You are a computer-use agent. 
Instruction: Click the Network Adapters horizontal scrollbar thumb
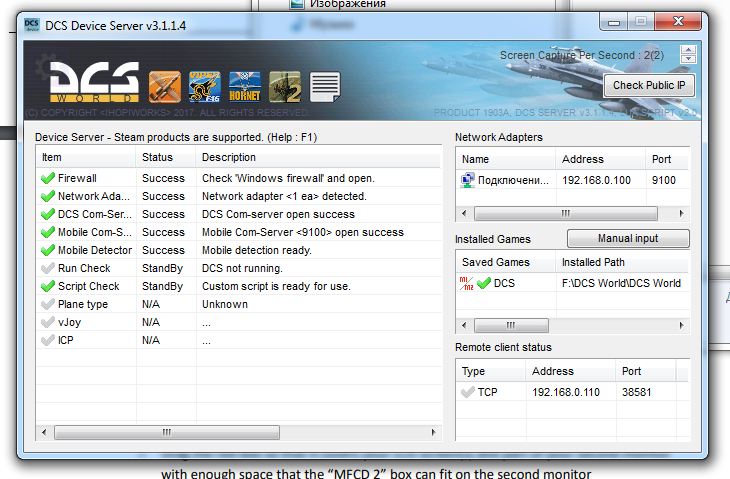pos(566,213)
